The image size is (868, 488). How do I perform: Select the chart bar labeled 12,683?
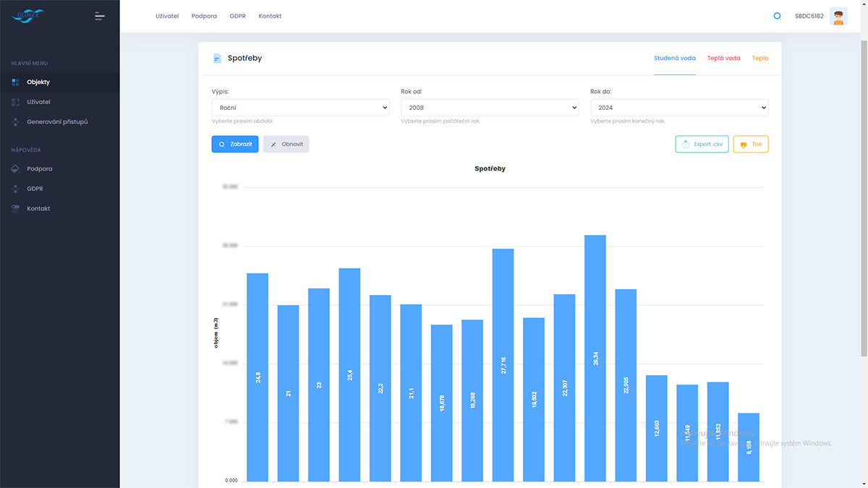657,428
